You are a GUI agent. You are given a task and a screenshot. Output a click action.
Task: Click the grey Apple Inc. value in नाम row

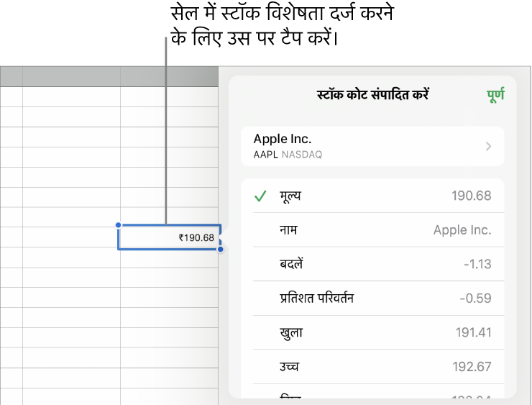(462, 229)
